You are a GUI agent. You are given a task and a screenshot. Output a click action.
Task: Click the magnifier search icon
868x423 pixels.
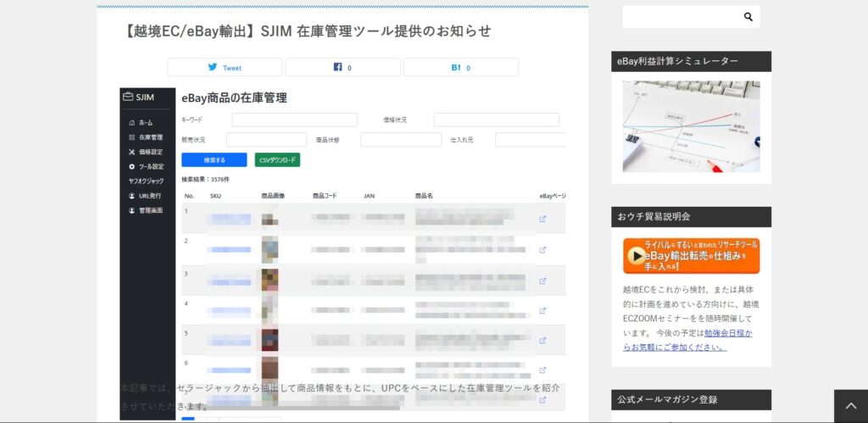(748, 17)
